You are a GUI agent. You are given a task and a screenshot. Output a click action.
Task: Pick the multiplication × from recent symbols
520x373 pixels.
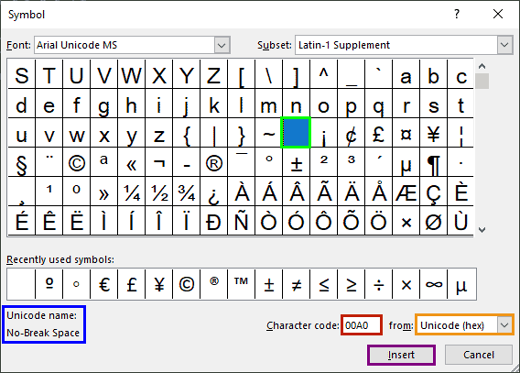pyautogui.click(x=406, y=284)
